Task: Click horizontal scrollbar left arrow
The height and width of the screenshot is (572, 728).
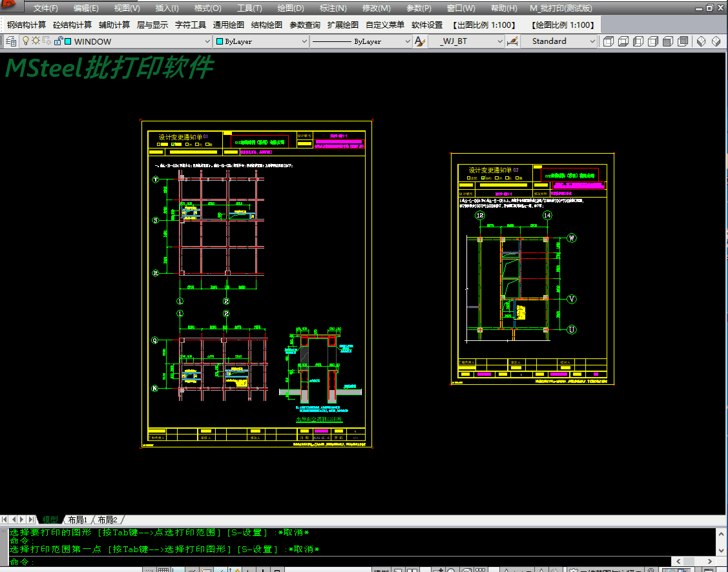Action: (x=678, y=561)
